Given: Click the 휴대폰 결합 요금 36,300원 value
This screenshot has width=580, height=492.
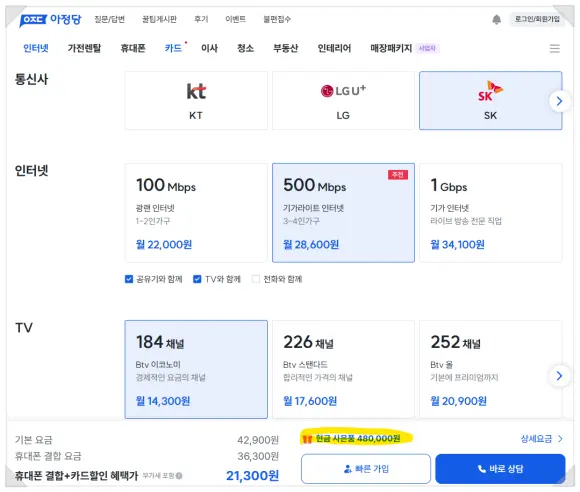Looking at the screenshot, I should coord(258,456).
